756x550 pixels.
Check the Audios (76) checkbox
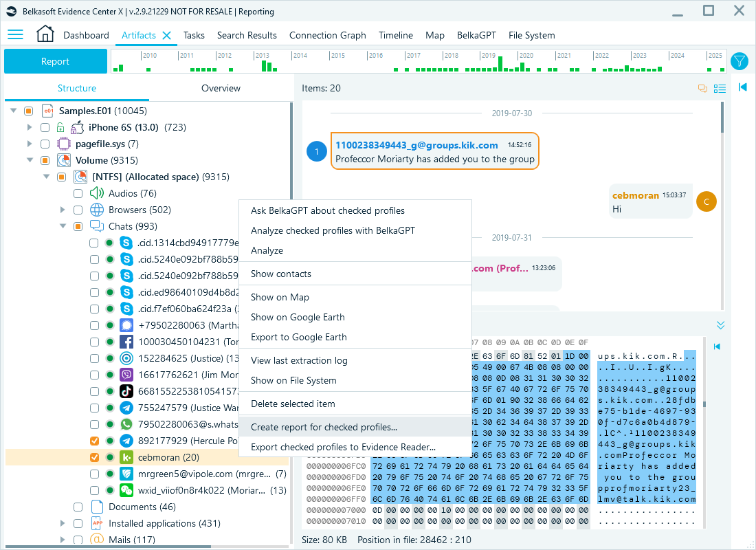[78, 193]
